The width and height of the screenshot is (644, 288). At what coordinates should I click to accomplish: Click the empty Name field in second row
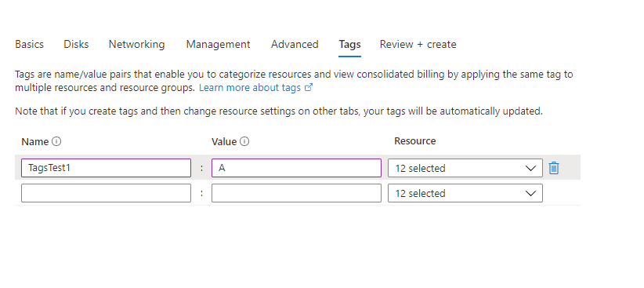point(106,193)
